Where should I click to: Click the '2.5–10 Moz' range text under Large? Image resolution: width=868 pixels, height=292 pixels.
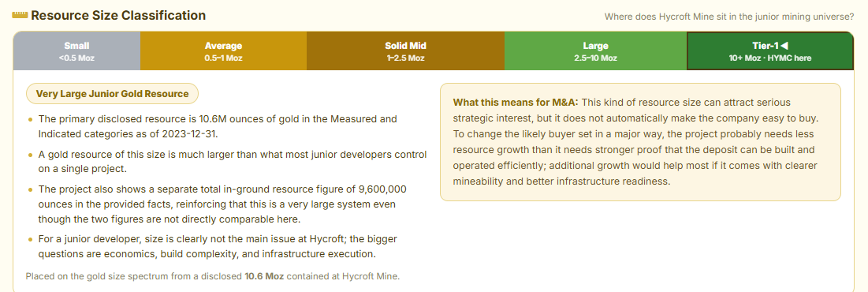(596, 58)
